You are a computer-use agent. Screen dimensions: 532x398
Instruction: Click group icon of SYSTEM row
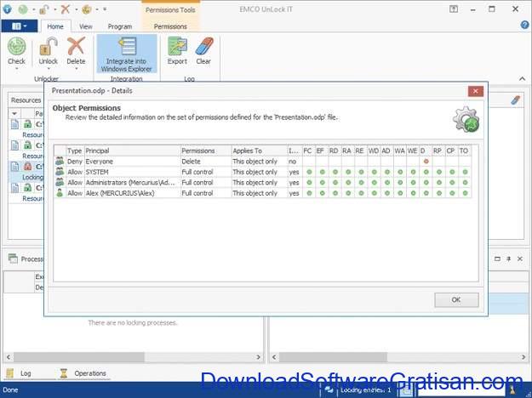pyautogui.click(x=60, y=172)
